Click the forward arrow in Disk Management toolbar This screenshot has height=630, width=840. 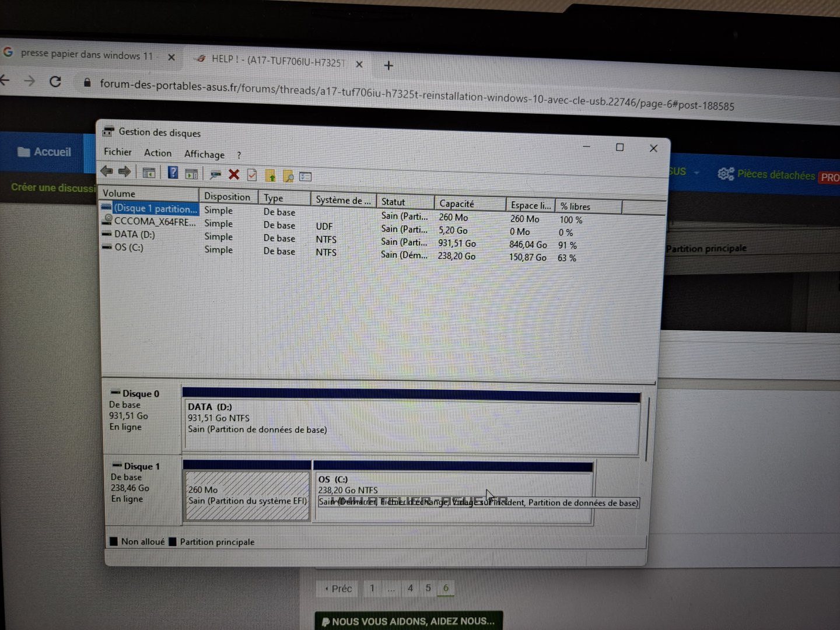click(x=124, y=171)
